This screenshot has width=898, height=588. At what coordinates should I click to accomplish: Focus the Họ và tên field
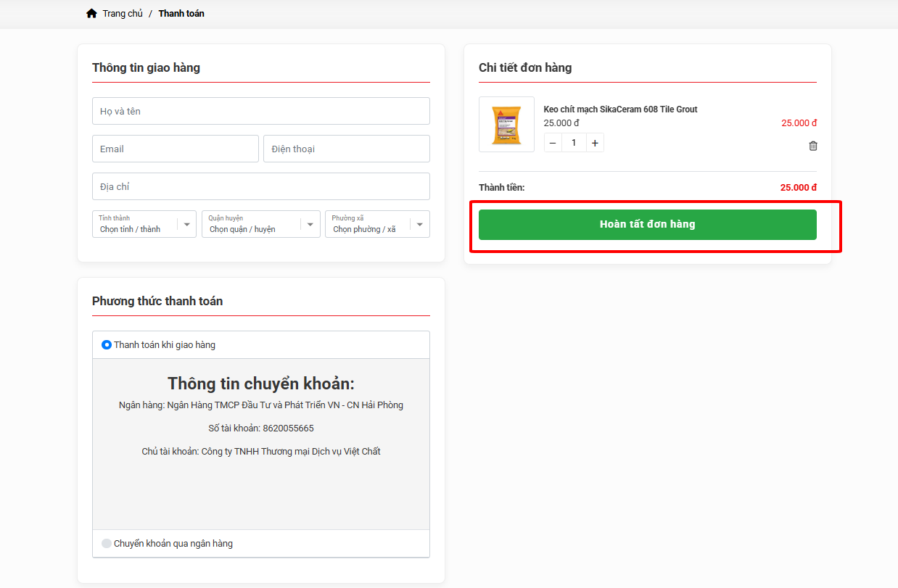click(x=260, y=111)
